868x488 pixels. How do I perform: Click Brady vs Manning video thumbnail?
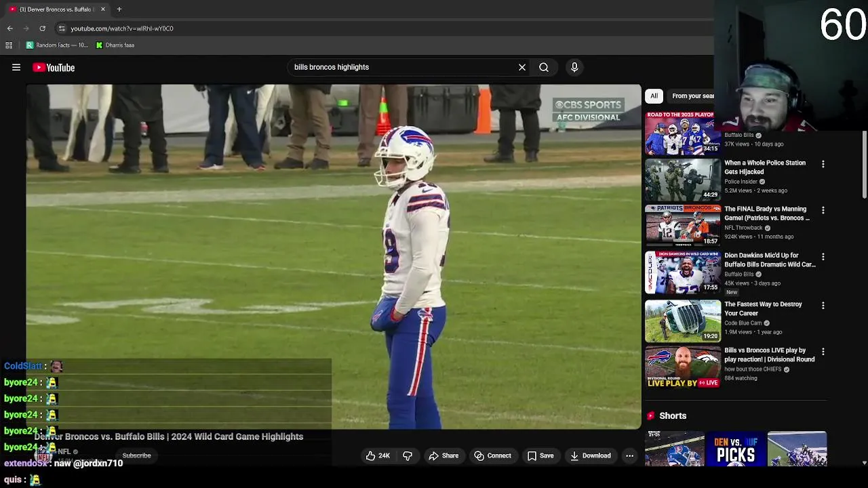pyautogui.click(x=683, y=226)
